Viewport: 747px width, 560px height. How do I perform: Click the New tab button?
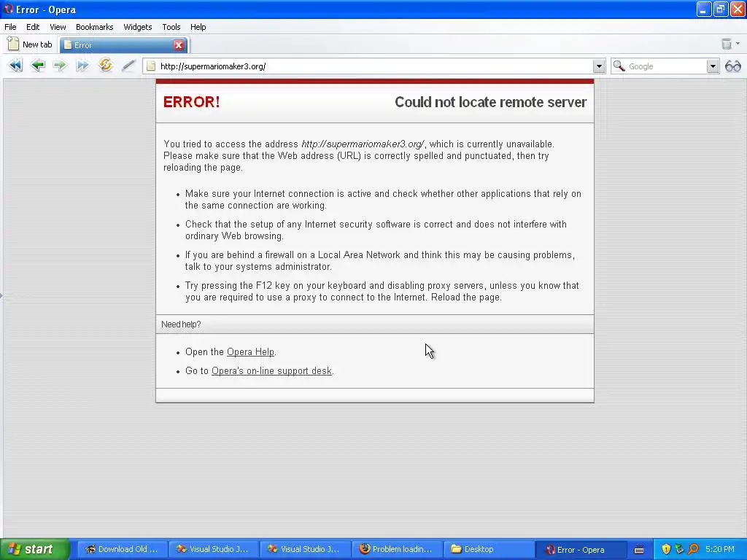click(x=30, y=44)
